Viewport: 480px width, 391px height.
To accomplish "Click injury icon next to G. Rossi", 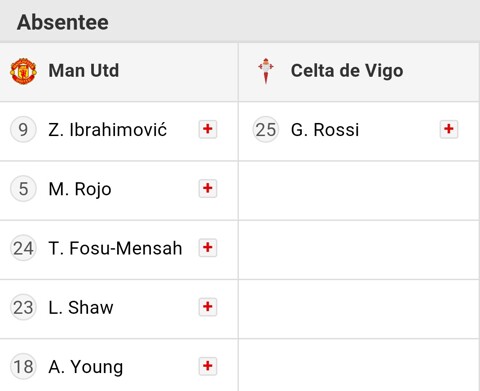I will tap(449, 129).
